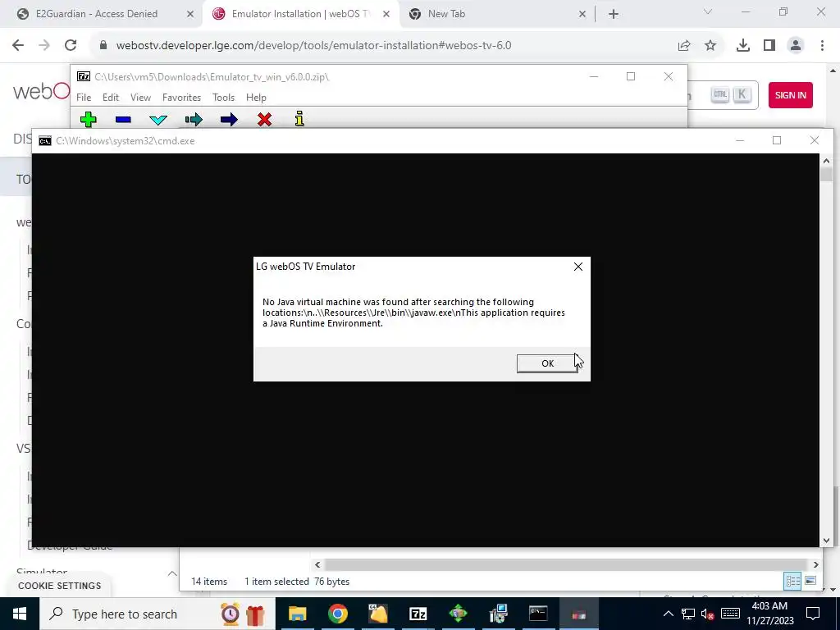Collapse the Simulator section chevron in sidebar
This screenshot has height=630, width=840.
pos(172,573)
